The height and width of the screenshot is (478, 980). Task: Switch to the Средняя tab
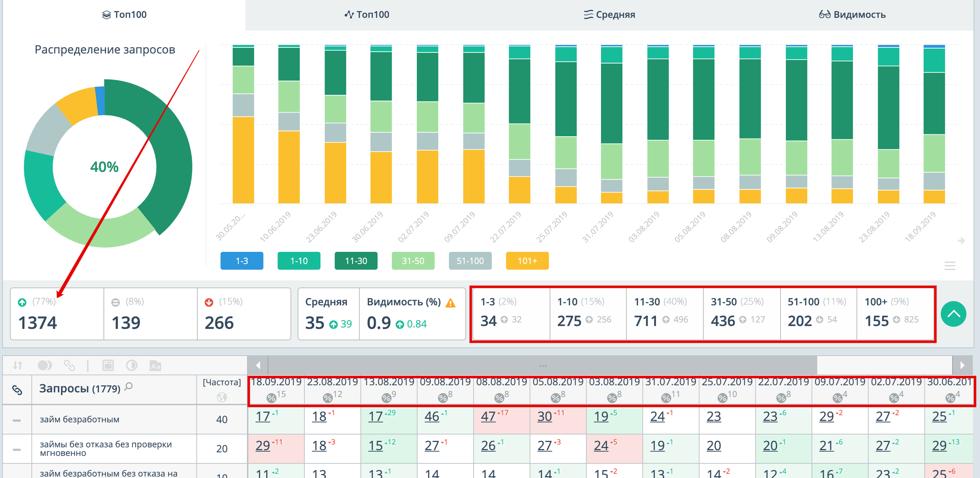pyautogui.click(x=609, y=15)
